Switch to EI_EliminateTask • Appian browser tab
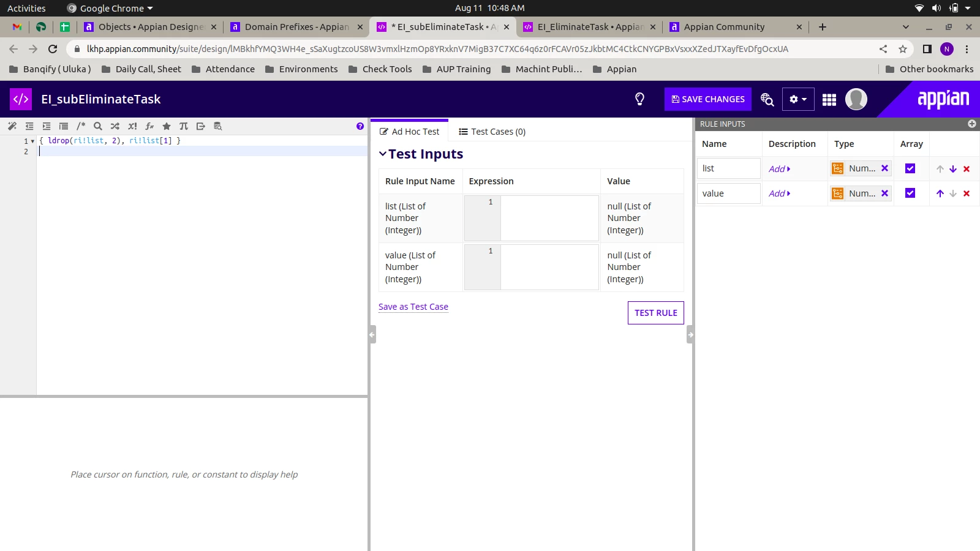Screen dimensions: 980x551 pos(590,27)
